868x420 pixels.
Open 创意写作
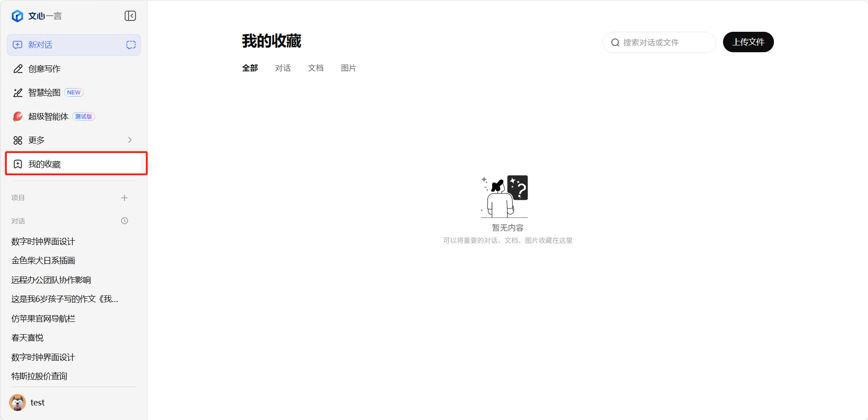pyautogui.click(x=74, y=69)
